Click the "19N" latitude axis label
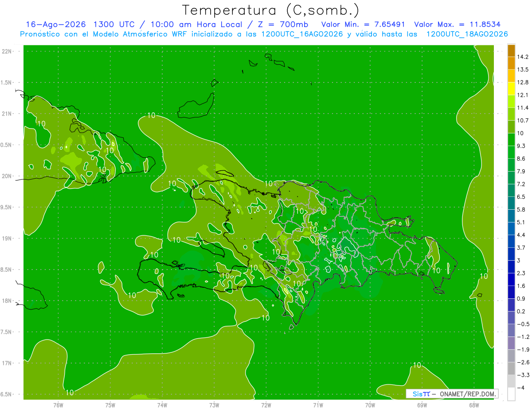Viewport: 532px width, 411px height. coord(7,239)
